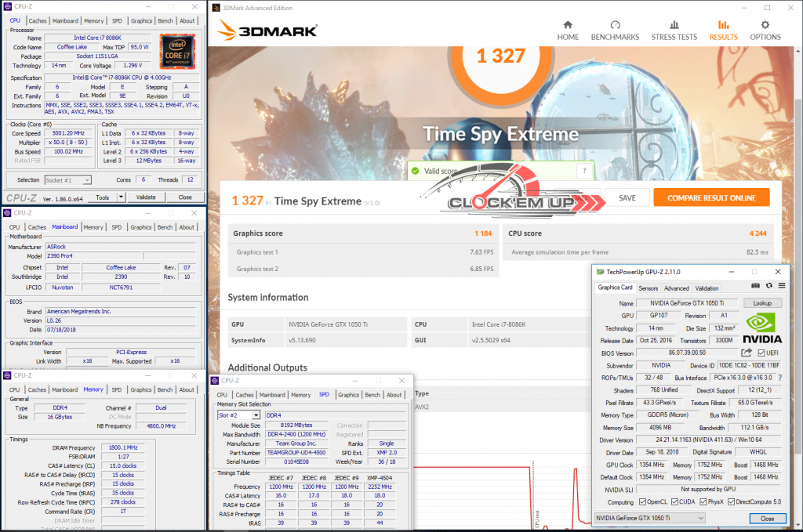Click the Driver Version field in GPU-Z
This screenshot has height=532, width=803.
pyautogui.click(x=708, y=440)
